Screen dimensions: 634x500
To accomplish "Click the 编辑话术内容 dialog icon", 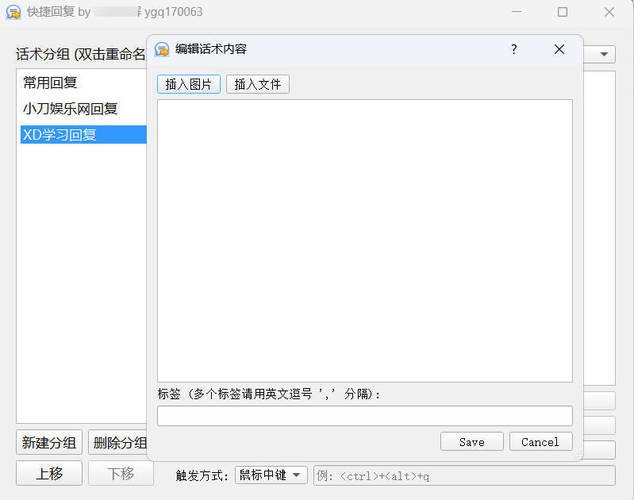I will [162, 49].
